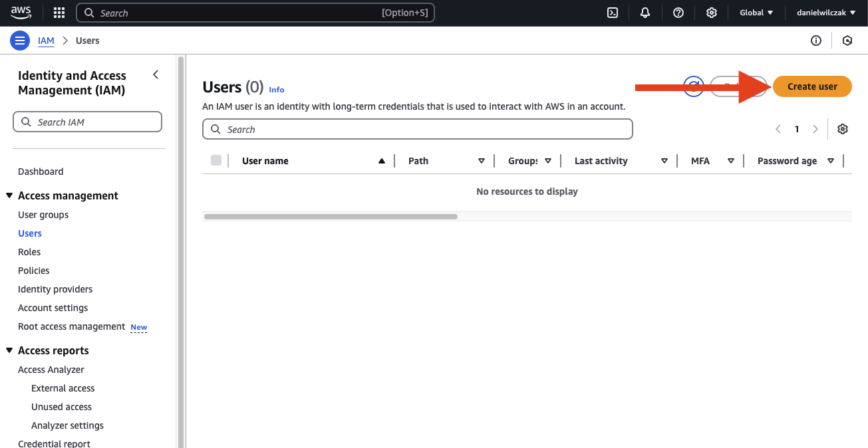Open User groups in the sidebar
Image resolution: width=868 pixels, height=448 pixels.
(x=43, y=215)
